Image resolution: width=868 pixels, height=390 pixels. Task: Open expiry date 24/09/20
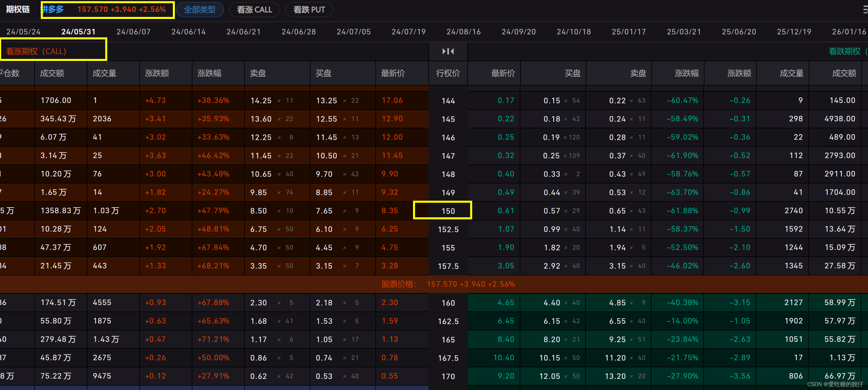(x=519, y=32)
